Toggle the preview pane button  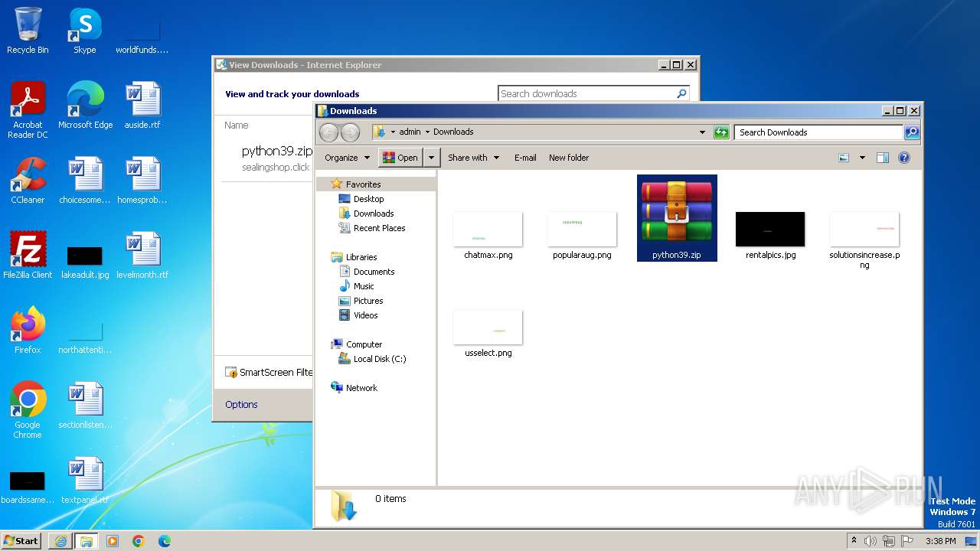(882, 158)
